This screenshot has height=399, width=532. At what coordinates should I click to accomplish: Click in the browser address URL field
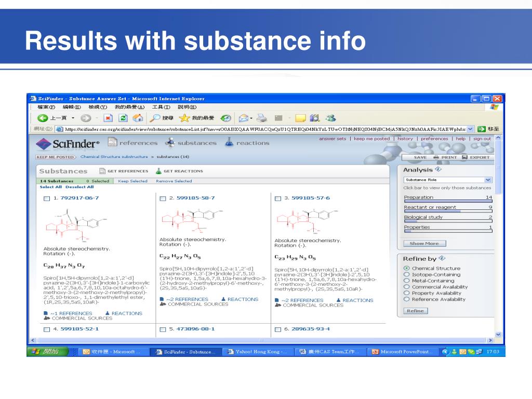[x=265, y=129]
